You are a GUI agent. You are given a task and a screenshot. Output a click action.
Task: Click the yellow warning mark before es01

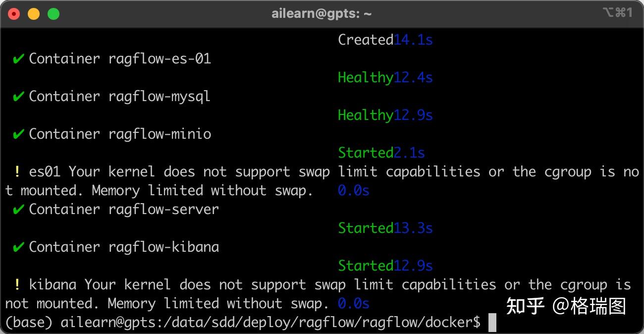click(x=17, y=172)
